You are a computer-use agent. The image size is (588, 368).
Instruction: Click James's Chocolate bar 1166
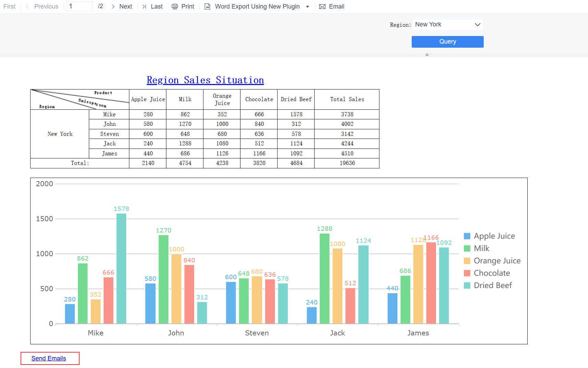[431, 283]
